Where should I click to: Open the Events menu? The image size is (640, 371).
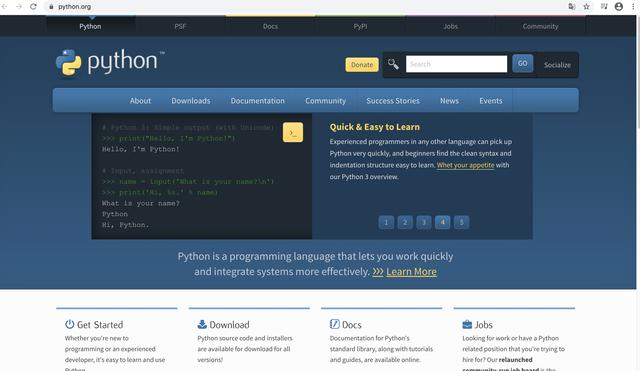(491, 101)
